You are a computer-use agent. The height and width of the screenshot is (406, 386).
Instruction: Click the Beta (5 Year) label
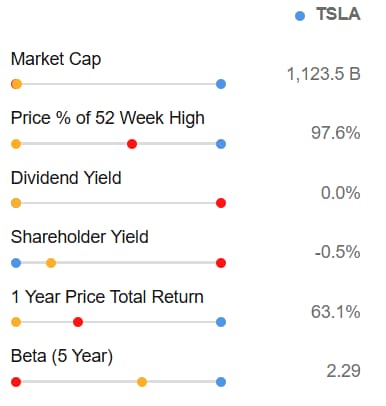pyautogui.click(x=62, y=356)
